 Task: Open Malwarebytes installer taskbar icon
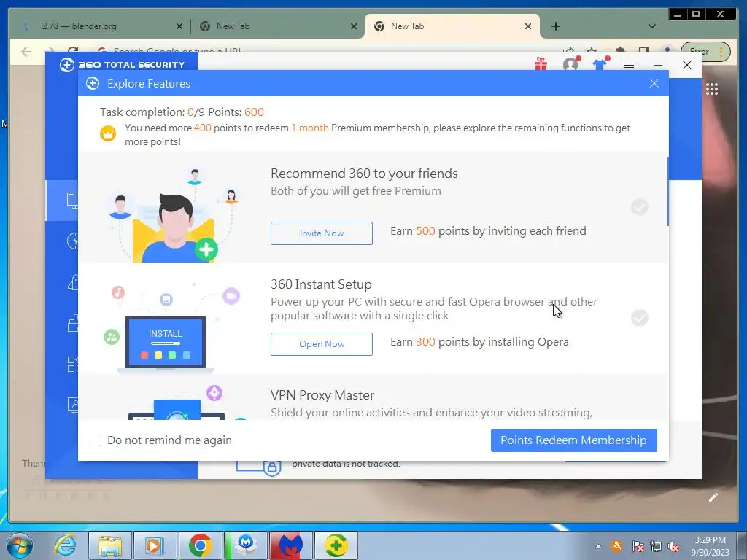tap(245, 545)
